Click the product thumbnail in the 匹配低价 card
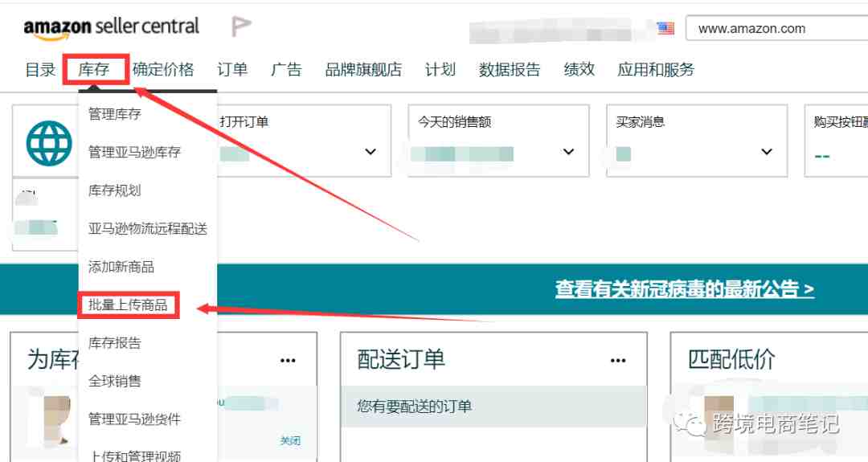The height and width of the screenshot is (462, 868). 719,420
